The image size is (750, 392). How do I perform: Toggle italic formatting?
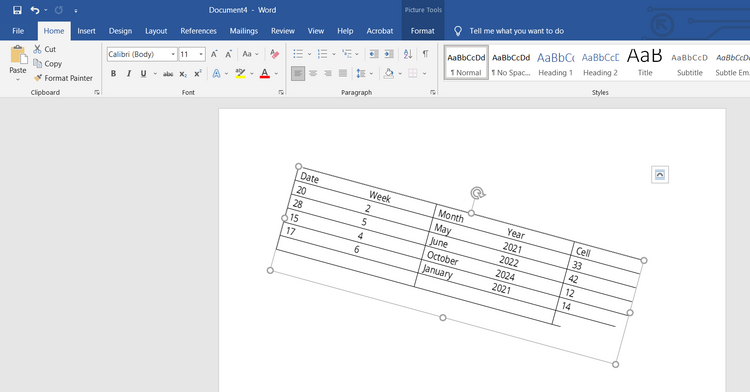point(128,74)
